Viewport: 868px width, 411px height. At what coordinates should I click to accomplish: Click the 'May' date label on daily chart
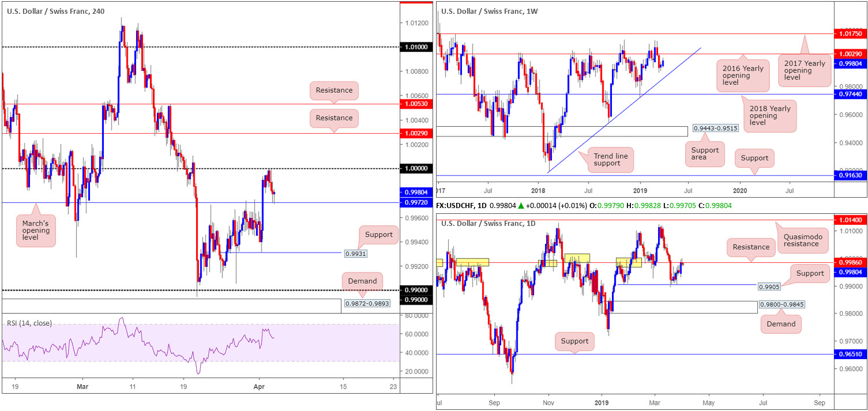pos(709,402)
